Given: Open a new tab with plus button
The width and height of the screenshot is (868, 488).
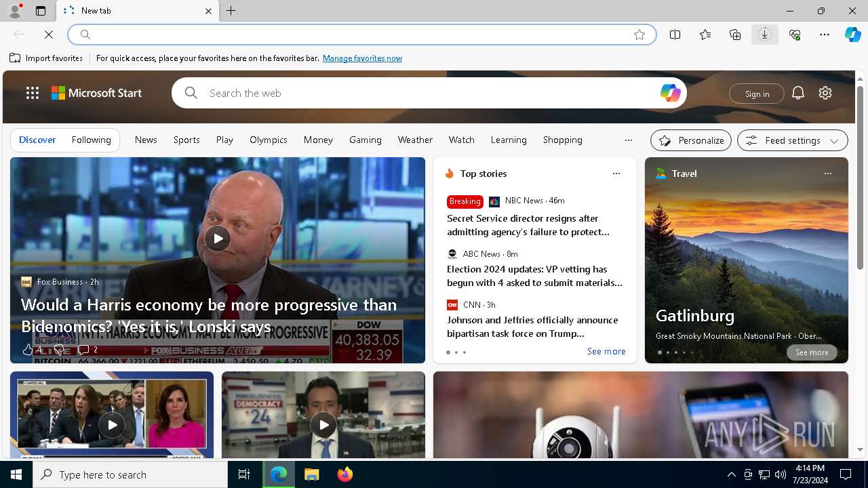Looking at the screenshot, I should pyautogui.click(x=231, y=11).
